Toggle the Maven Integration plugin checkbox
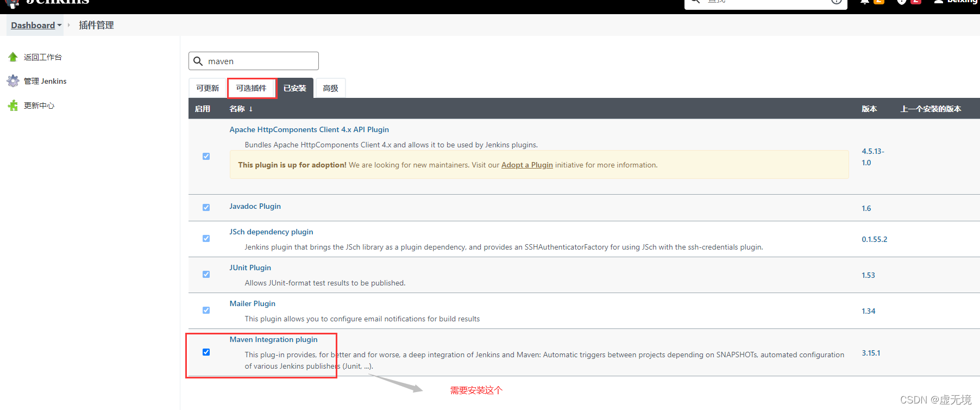 click(x=206, y=352)
